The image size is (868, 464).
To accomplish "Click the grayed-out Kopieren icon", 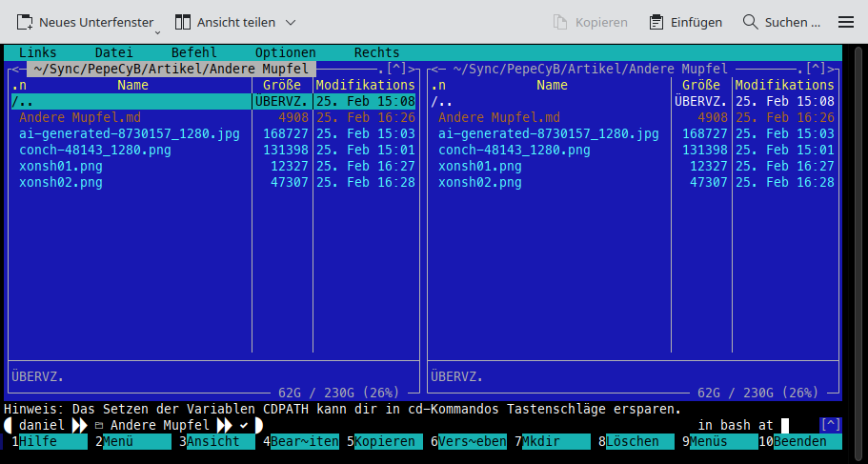I will tap(561, 22).
